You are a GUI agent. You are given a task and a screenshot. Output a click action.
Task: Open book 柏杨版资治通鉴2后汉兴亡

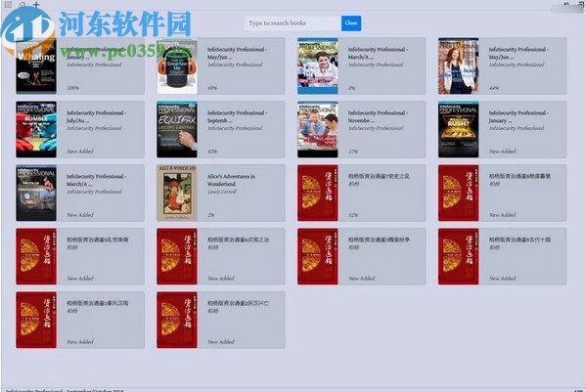click(221, 320)
